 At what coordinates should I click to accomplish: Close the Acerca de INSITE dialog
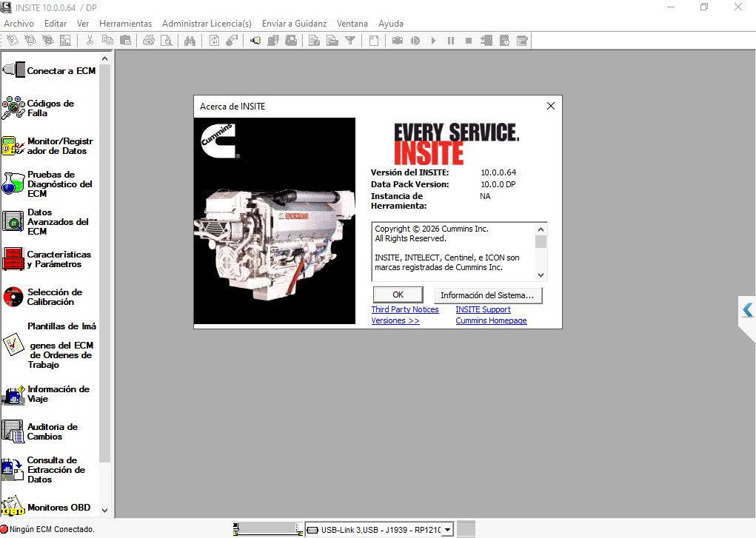click(x=551, y=106)
